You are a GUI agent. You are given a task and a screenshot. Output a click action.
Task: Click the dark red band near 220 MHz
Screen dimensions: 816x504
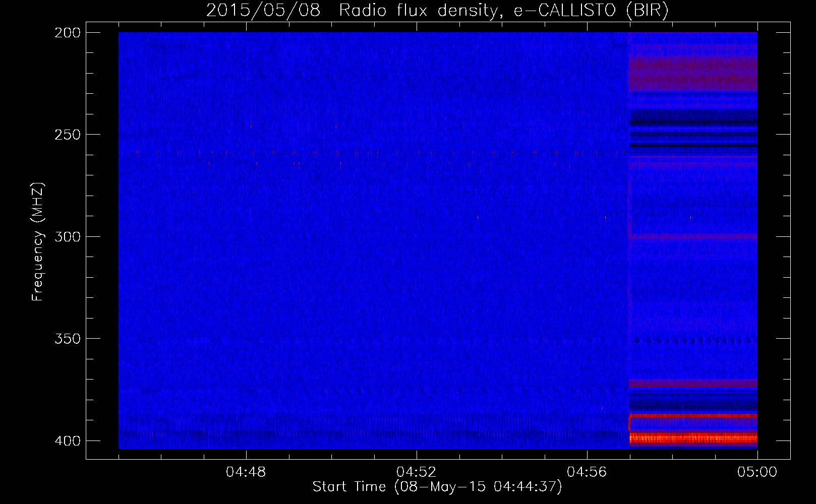tap(693, 74)
